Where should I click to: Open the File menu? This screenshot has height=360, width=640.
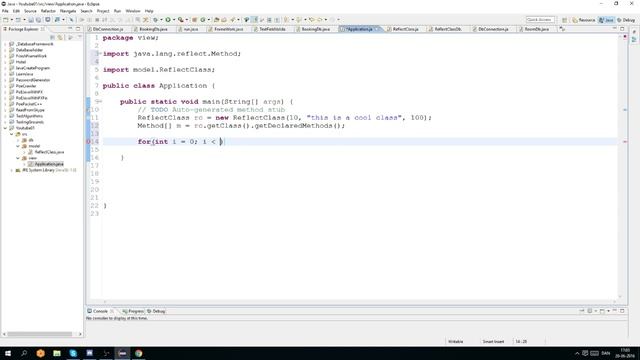(x=5, y=11)
